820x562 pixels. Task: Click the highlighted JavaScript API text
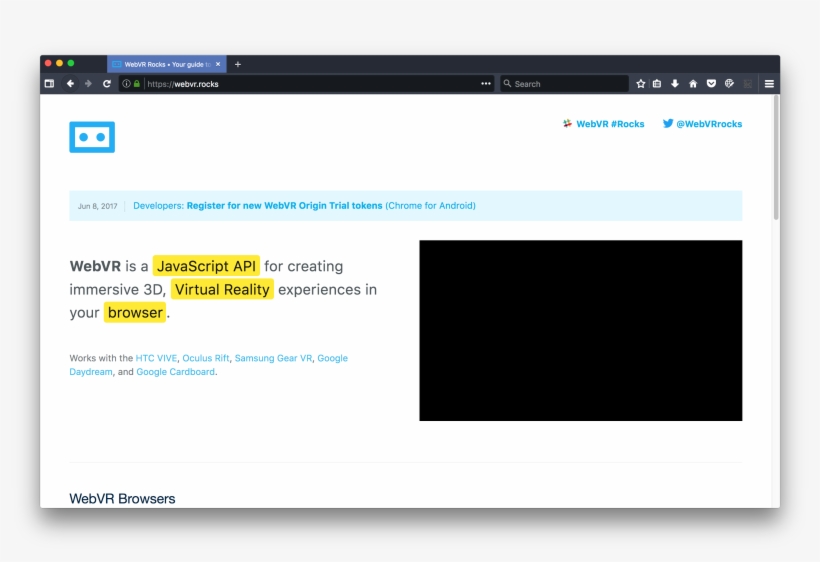click(206, 266)
